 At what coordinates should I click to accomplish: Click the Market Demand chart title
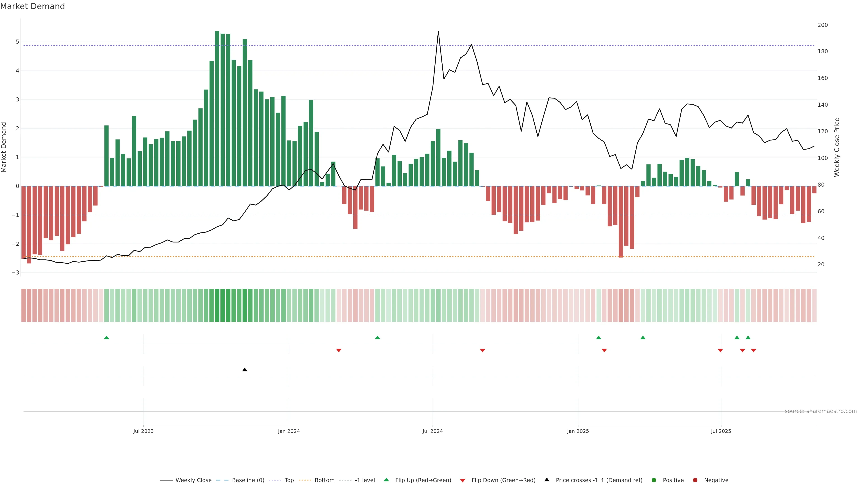point(32,6)
